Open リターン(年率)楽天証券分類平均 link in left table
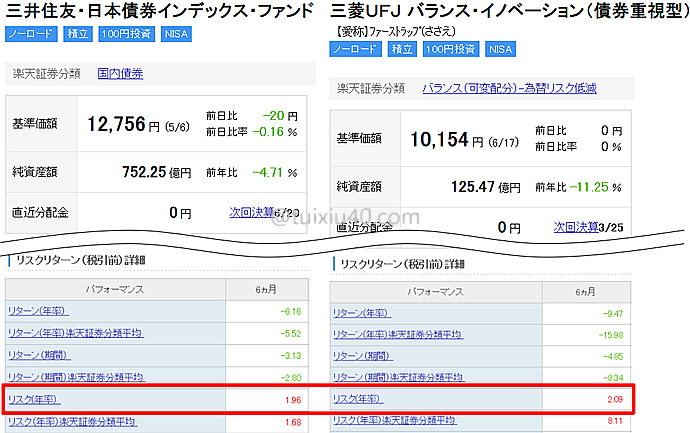Image resolution: width=690 pixels, height=433 pixels. [76, 333]
